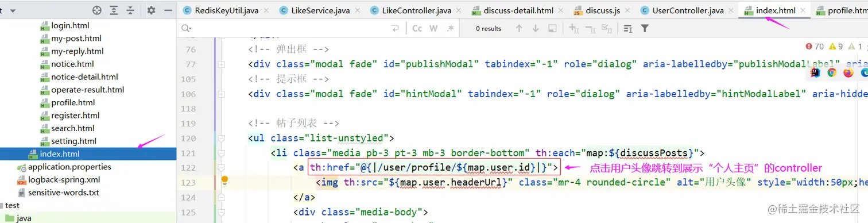The image size is (868, 223).
Task: Jump to next search occurrence arrow
Action: click(x=536, y=28)
